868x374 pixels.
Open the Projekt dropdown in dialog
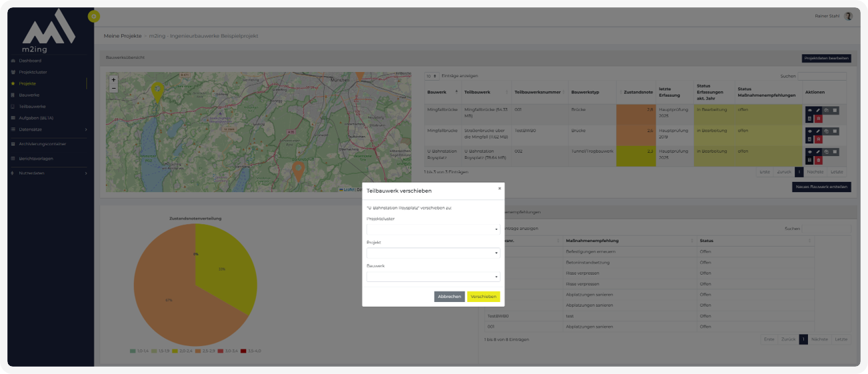(x=433, y=253)
